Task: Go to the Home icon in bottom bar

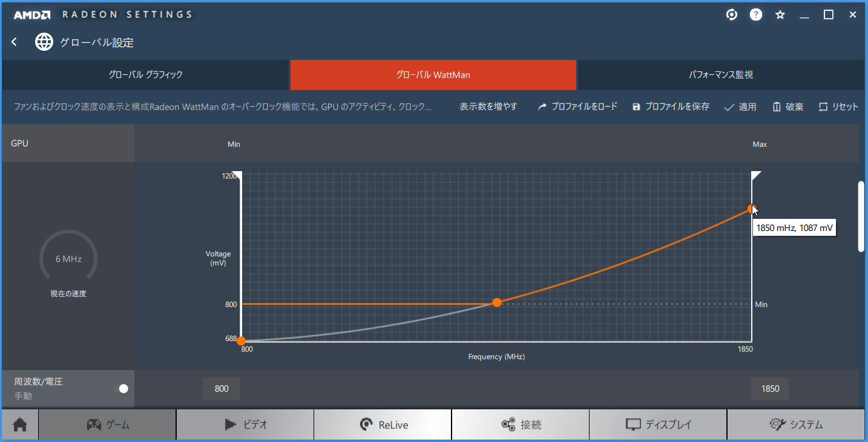Action: coord(20,424)
